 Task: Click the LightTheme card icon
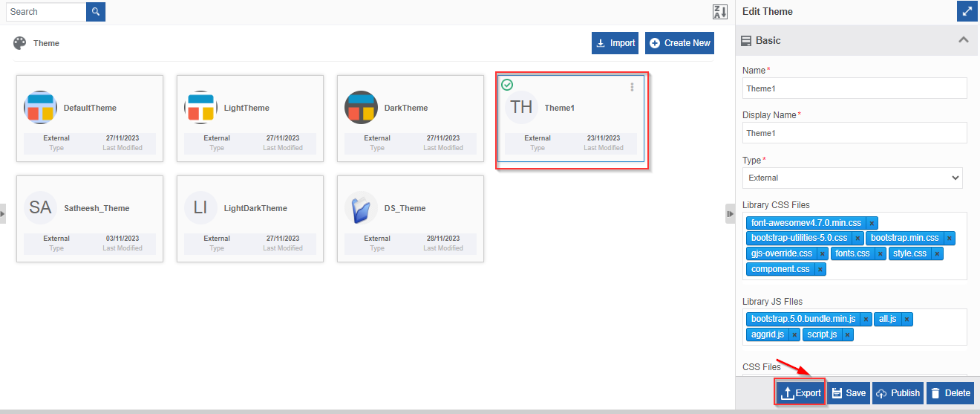tap(200, 108)
